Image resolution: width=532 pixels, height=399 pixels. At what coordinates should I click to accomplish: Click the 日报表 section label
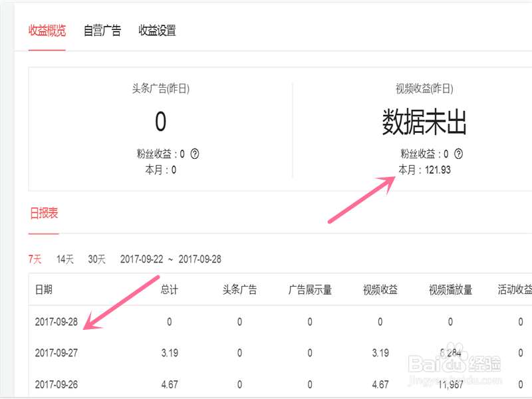coord(43,213)
